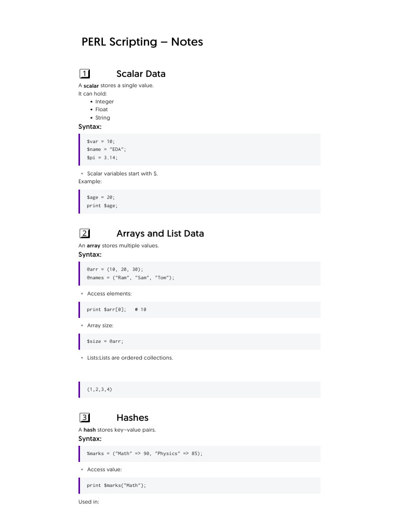
Task: Click the code block with $var = 10
Action: (x=199, y=150)
